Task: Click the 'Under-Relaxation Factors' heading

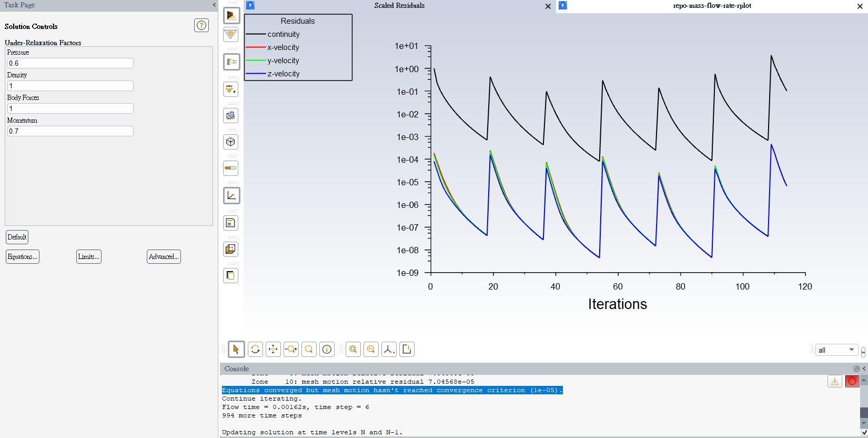Action: (x=43, y=43)
